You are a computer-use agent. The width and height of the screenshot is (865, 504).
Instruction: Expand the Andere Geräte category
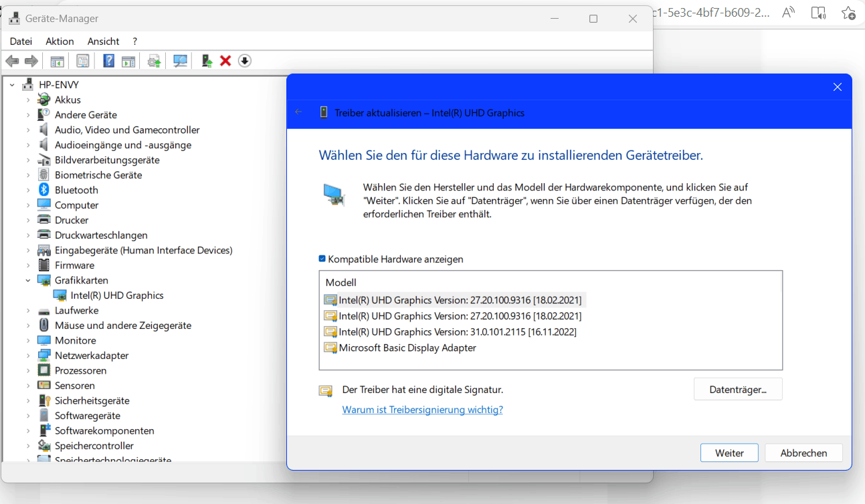(28, 115)
